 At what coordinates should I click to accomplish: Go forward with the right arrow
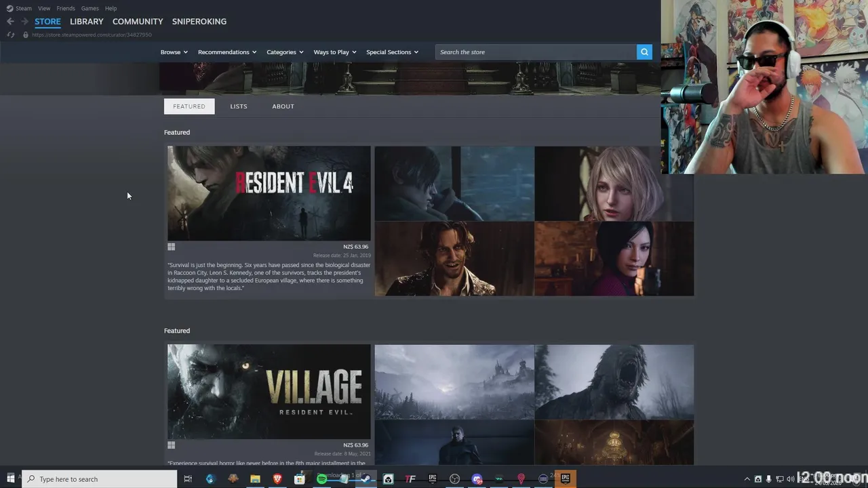tap(24, 22)
